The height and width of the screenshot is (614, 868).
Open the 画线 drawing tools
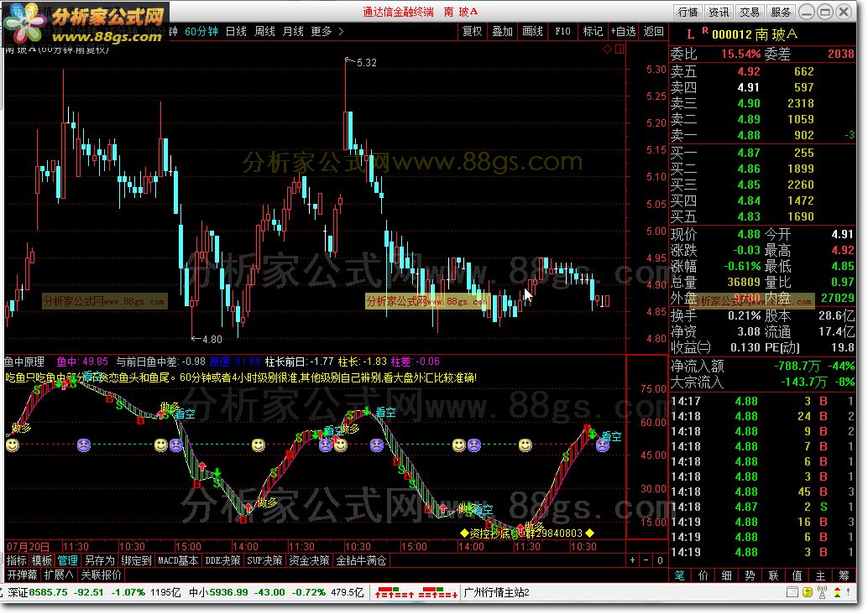coord(532,32)
